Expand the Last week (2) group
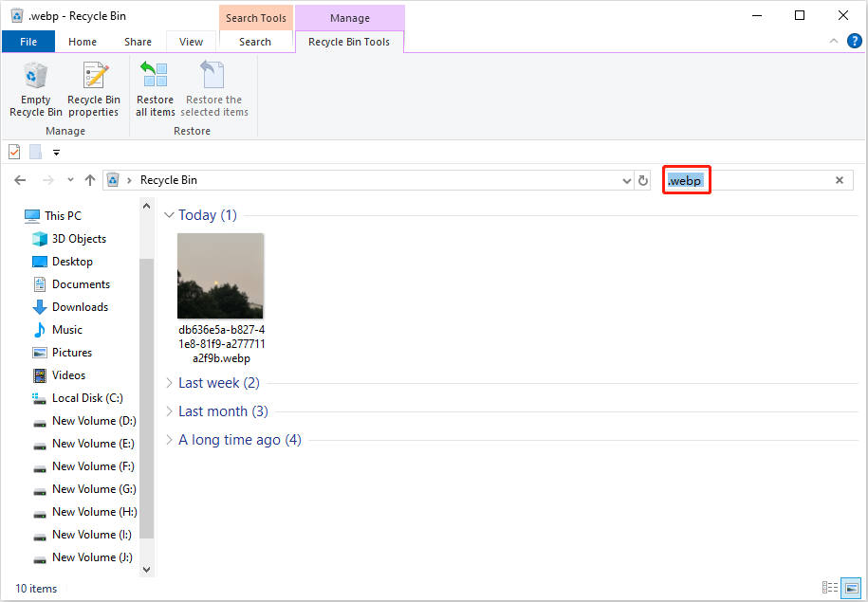Image resolution: width=868 pixels, height=602 pixels. 170,383
